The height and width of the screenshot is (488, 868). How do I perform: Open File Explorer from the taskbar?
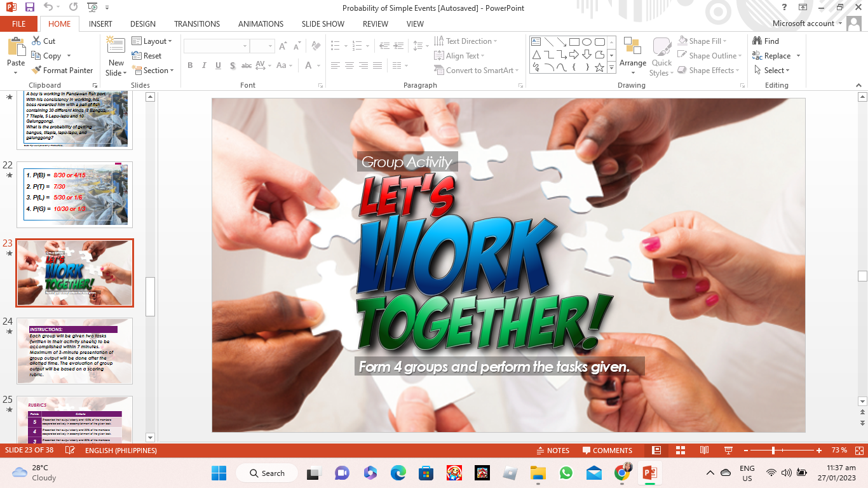pyautogui.click(x=538, y=473)
